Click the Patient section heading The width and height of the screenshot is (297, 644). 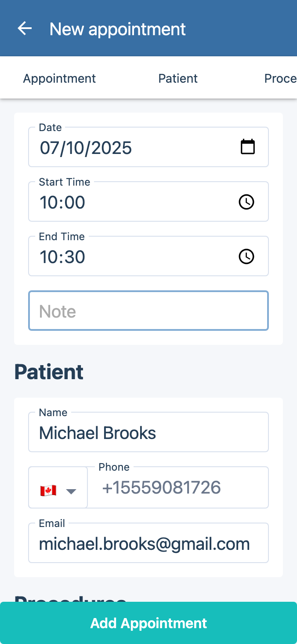coord(49,372)
